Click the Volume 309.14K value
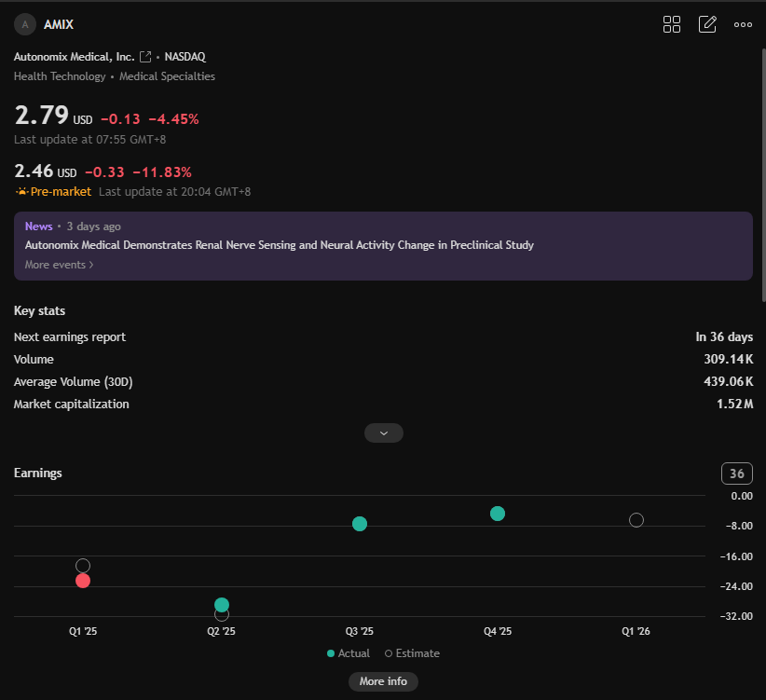This screenshot has width=766, height=700. pos(729,360)
